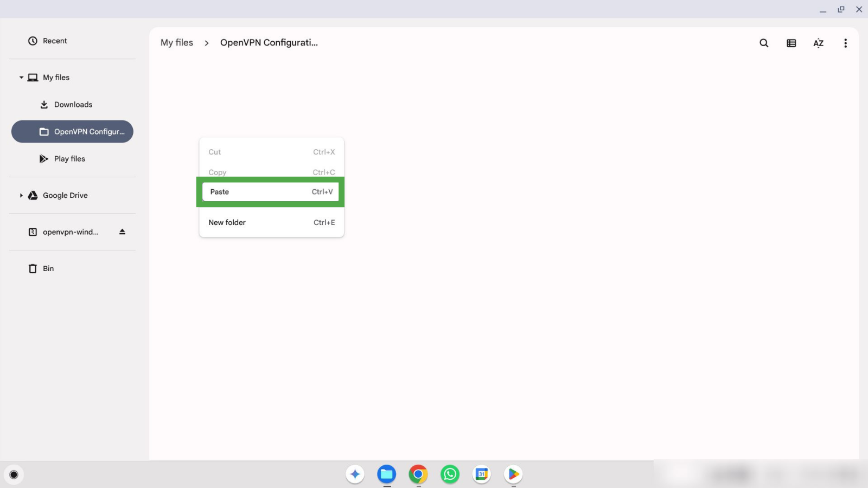
Task: Expand the Google Drive tree arrow
Action: click(21, 195)
